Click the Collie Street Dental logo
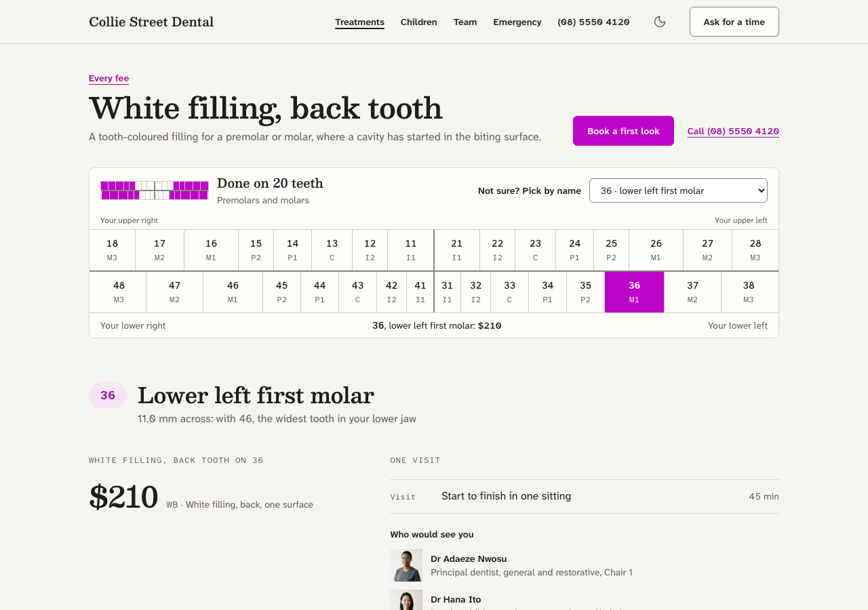868x610 pixels. pyautogui.click(x=151, y=22)
